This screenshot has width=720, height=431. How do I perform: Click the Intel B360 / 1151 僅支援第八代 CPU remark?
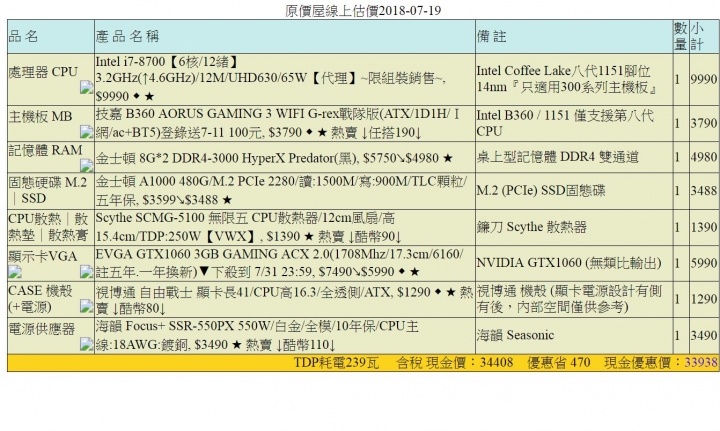tap(565, 123)
